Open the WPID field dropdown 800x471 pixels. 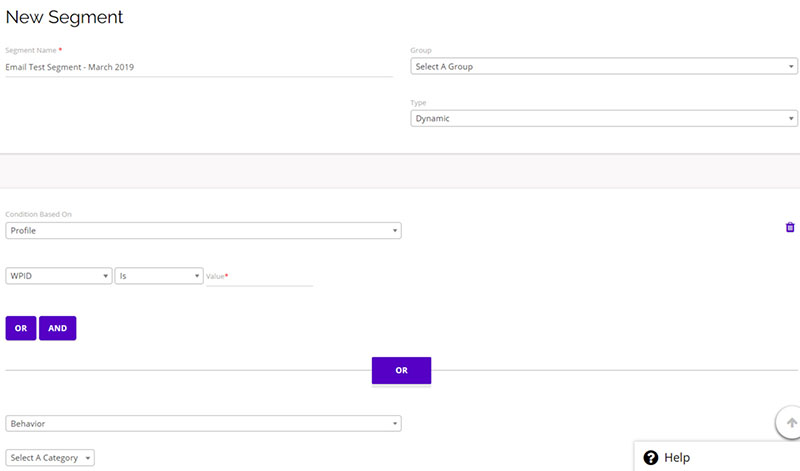59,276
